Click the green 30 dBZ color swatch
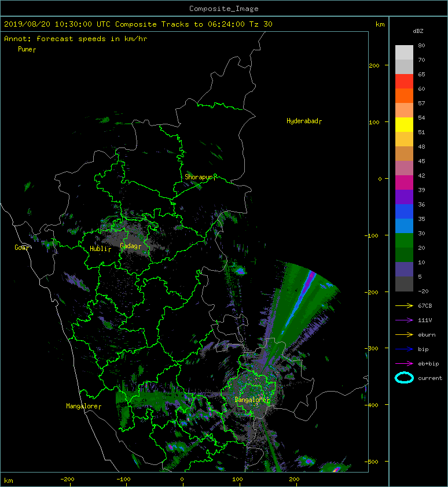Image resolution: width=448 pixels, height=487 pixels. (404, 240)
